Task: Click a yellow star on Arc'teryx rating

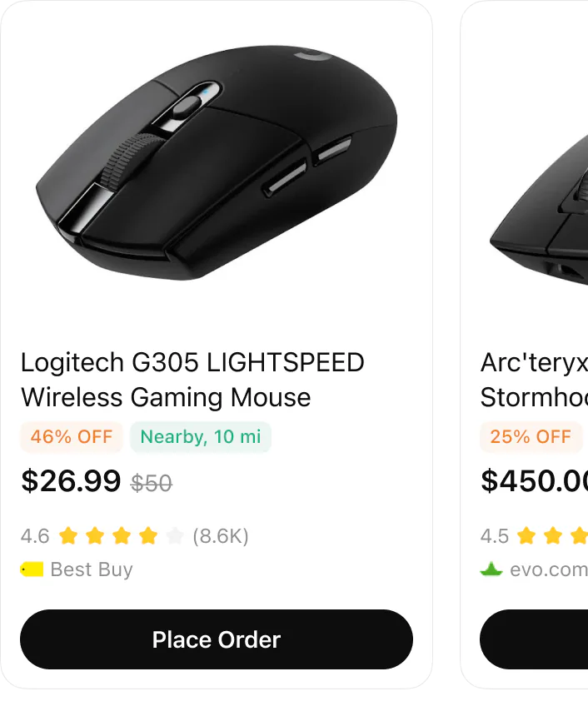Action: coord(527,536)
